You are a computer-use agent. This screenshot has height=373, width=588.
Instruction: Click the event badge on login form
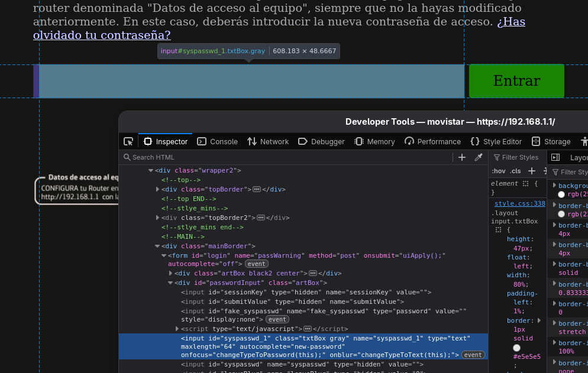tap(256, 264)
